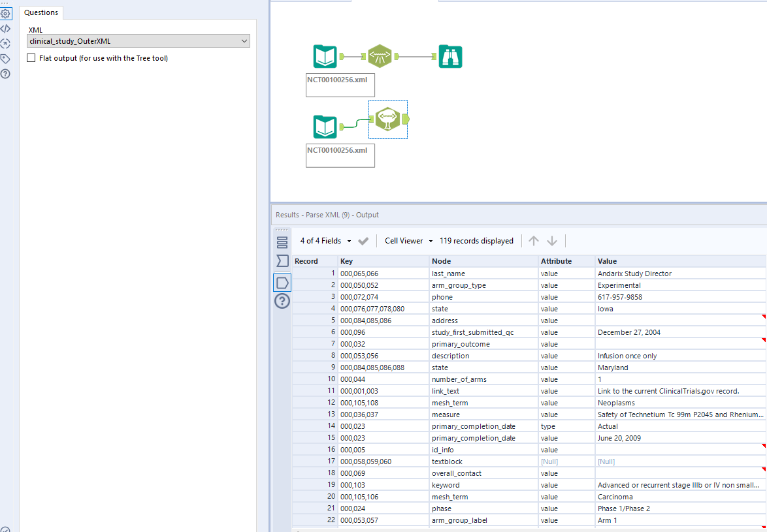Click the Annotation tag icon in sidebar
Screen dimensions: 767x532
5,59
